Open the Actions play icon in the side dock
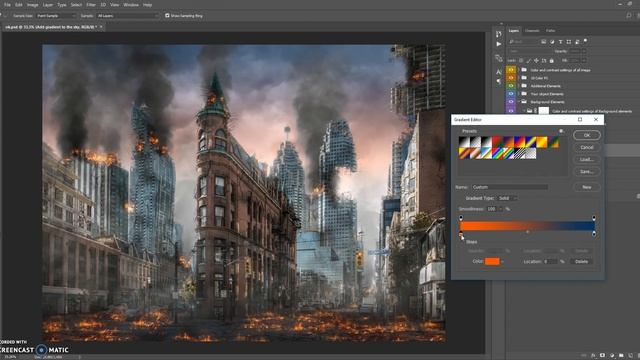The image size is (640, 360). point(498,44)
